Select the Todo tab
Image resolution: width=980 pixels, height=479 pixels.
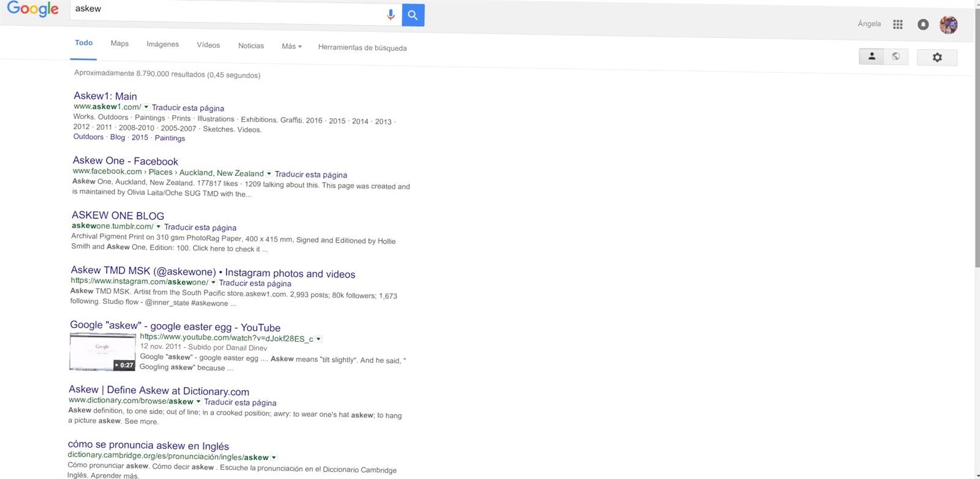pyautogui.click(x=84, y=43)
